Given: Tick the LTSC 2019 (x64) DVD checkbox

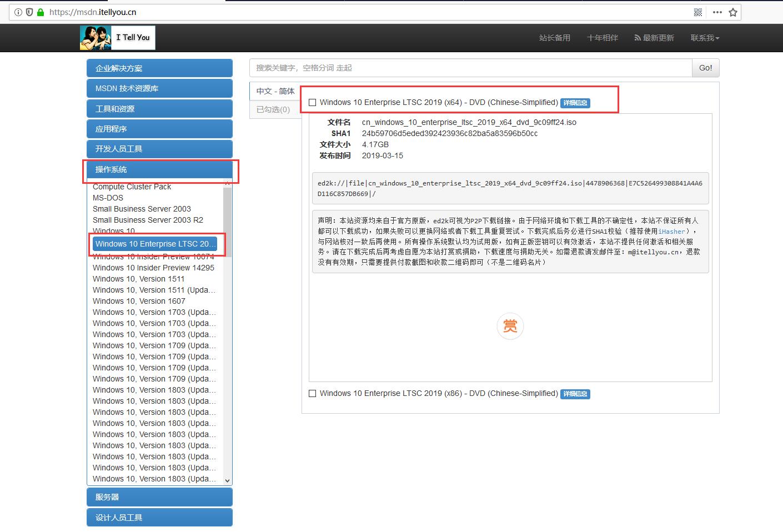Looking at the screenshot, I should tap(313, 103).
